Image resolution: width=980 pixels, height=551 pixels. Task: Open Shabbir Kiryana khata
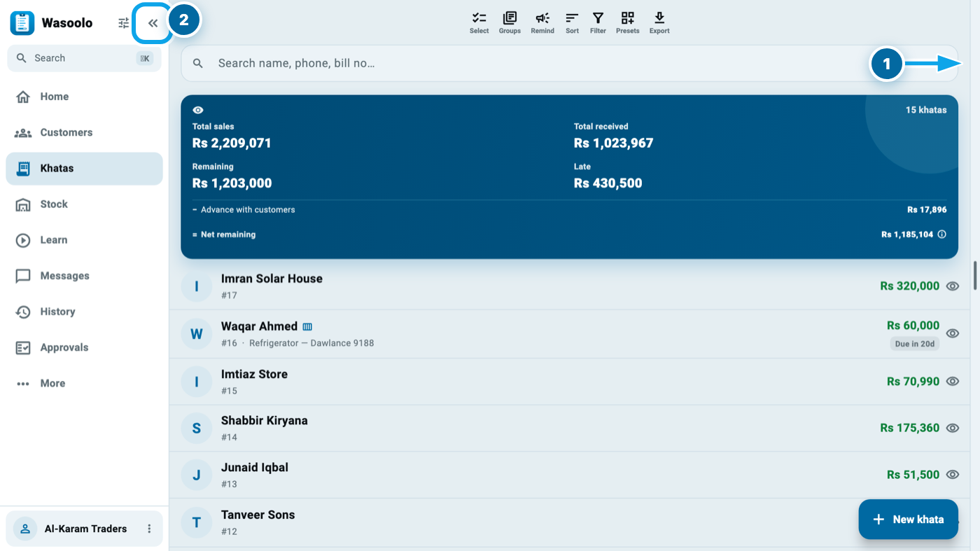[569, 428]
